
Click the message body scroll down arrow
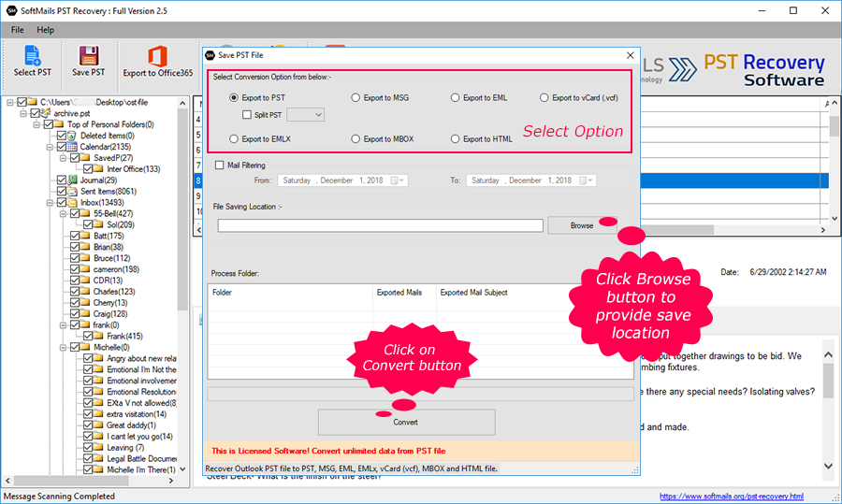click(x=828, y=466)
